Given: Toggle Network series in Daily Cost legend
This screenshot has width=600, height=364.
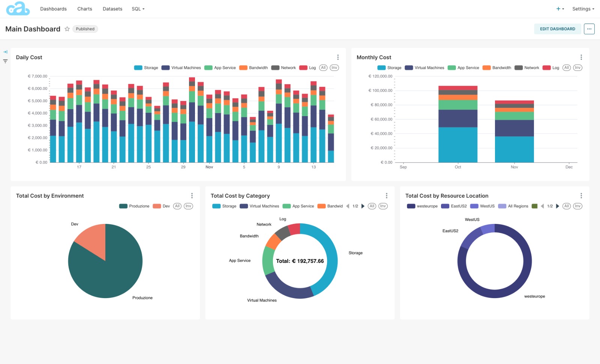Looking at the screenshot, I should point(284,68).
